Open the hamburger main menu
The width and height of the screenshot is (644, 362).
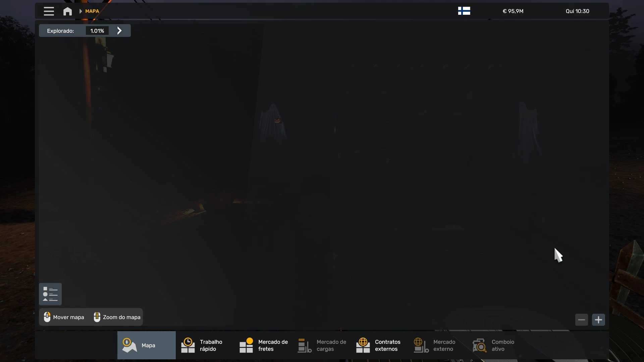pos(49,11)
